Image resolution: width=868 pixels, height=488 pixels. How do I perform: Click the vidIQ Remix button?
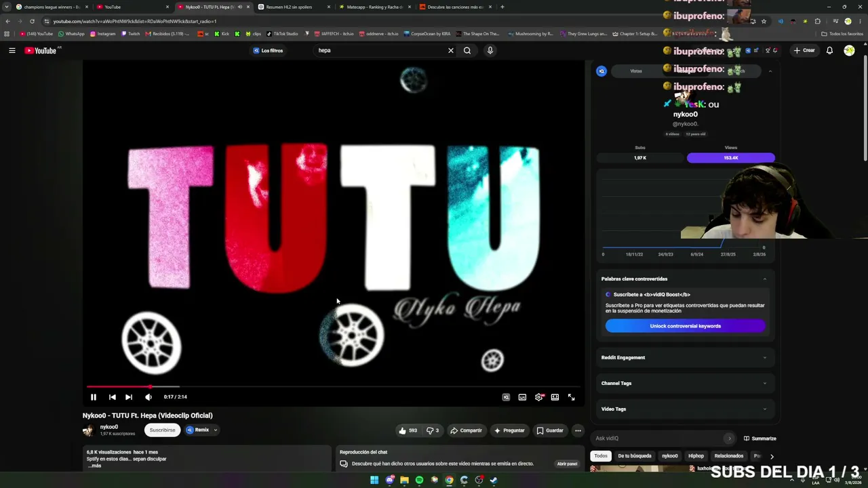(x=198, y=430)
